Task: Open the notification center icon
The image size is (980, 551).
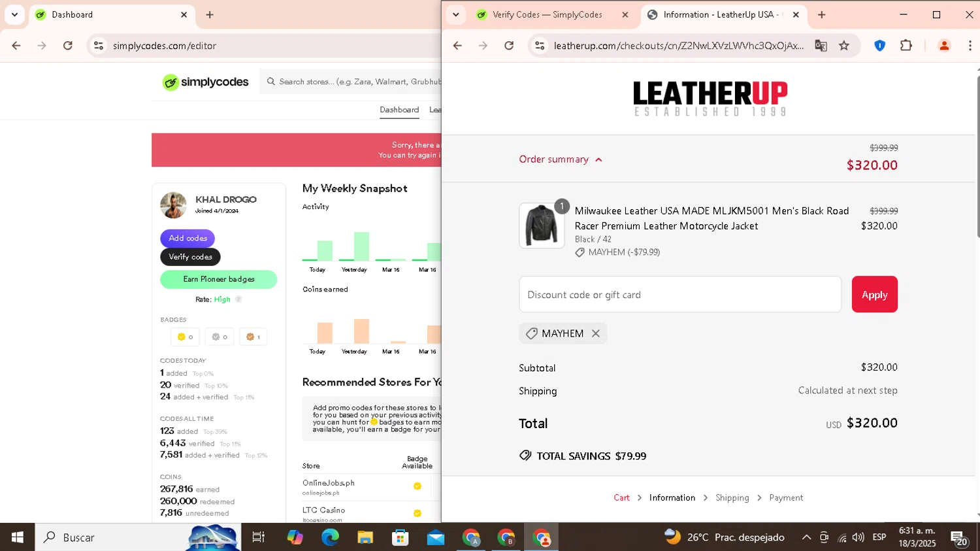Action: (x=959, y=538)
